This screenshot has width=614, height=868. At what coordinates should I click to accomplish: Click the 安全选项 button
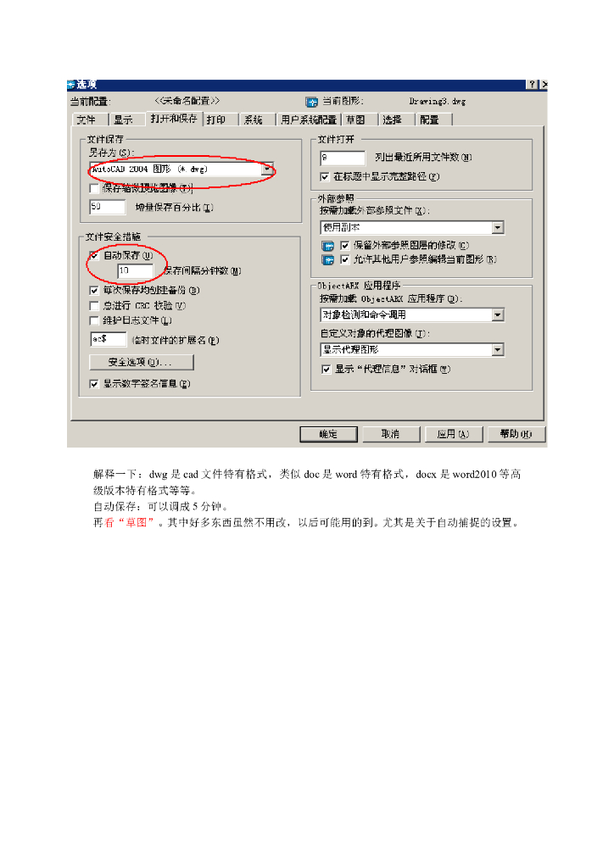point(141,362)
